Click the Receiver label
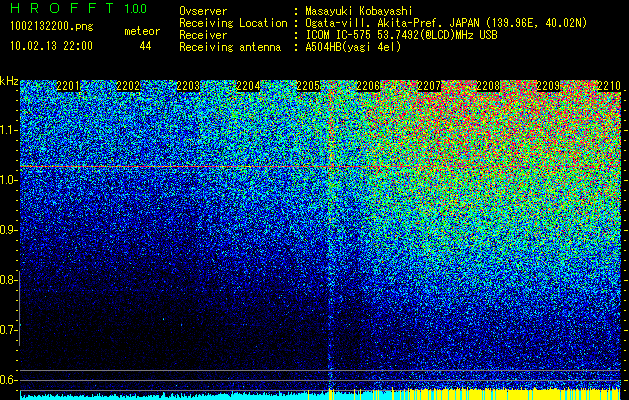The width and height of the screenshot is (629, 400). 203,35
